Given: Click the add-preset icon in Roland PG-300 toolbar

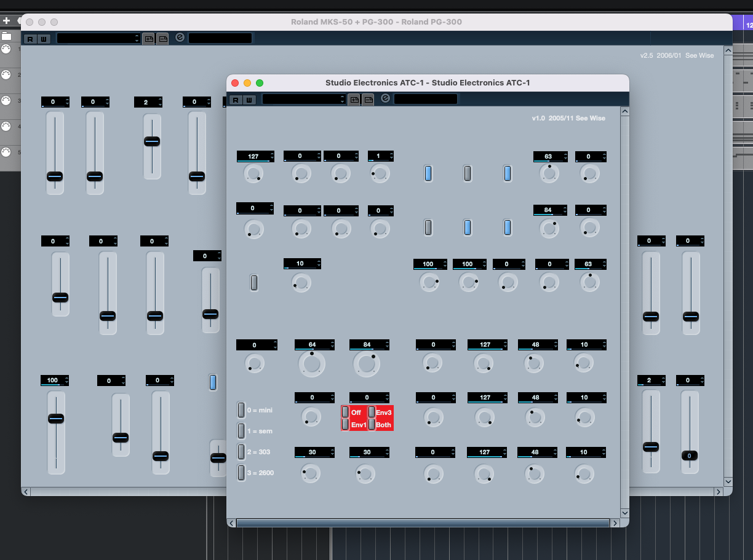Looking at the screenshot, I should [x=148, y=38].
